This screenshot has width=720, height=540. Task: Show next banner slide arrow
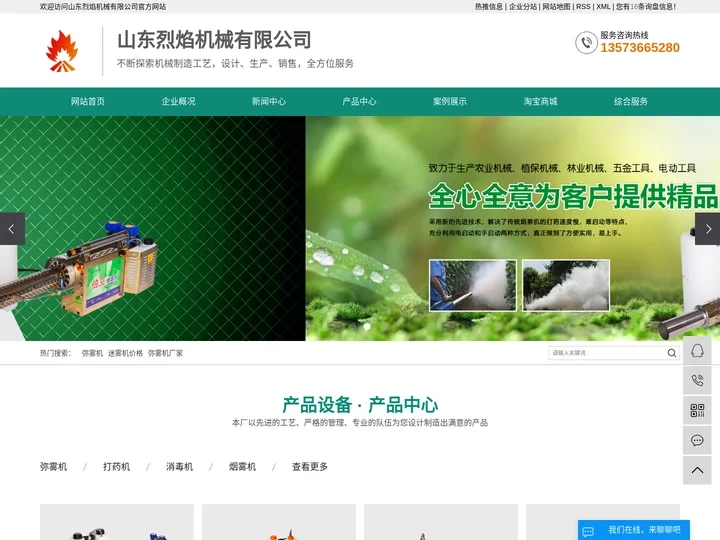click(x=708, y=229)
